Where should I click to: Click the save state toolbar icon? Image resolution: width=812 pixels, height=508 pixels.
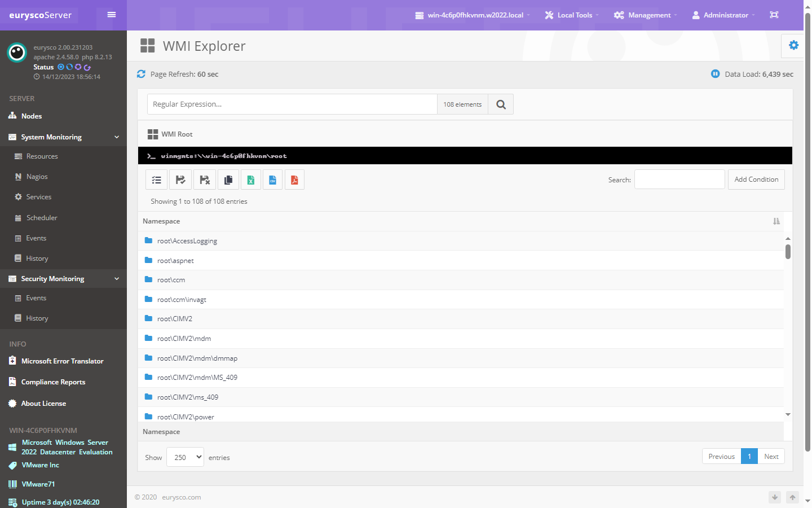click(x=180, y=180)
